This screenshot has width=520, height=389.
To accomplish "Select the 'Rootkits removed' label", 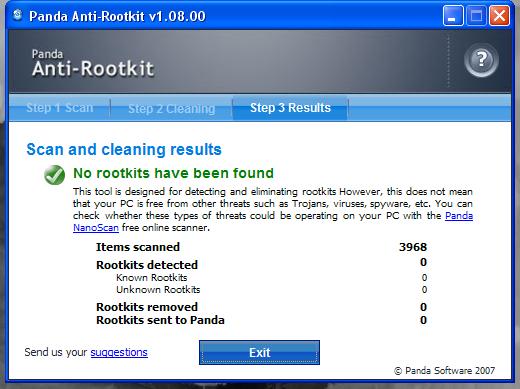I will point(147,307).
